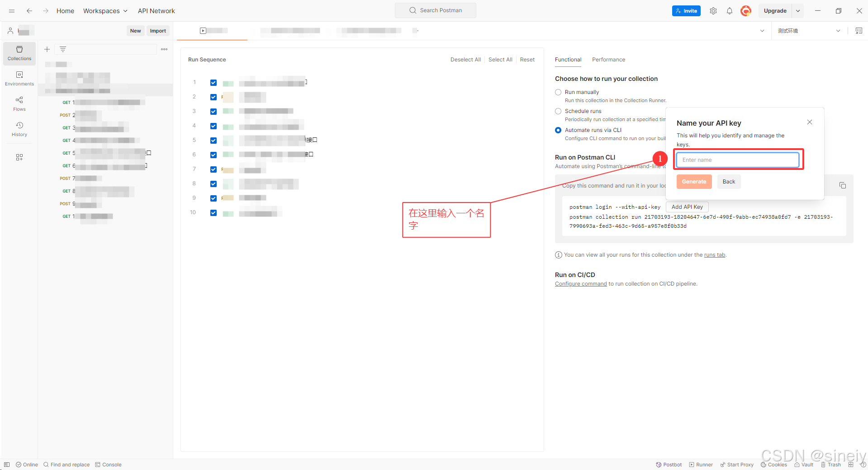Image resolution: width=868 pixels, height=470 pixels.
Task: Uncheck run sequence item 8 checkbox
Action: [213, 184]
